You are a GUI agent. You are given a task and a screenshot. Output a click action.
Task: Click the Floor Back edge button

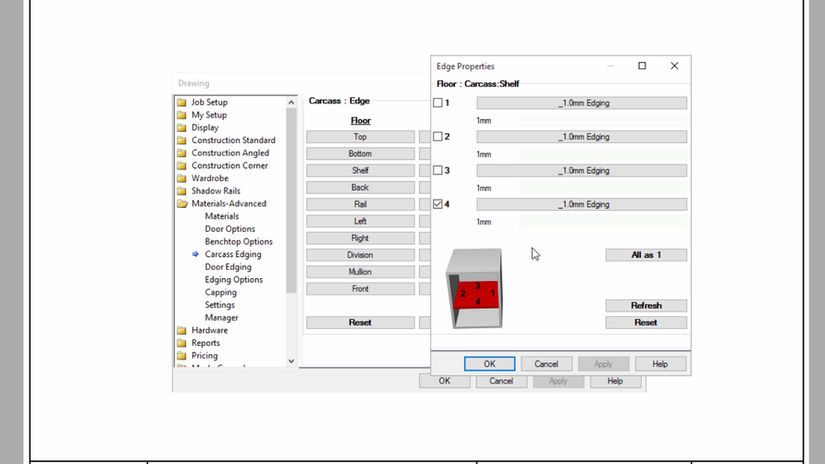(360, 187)
